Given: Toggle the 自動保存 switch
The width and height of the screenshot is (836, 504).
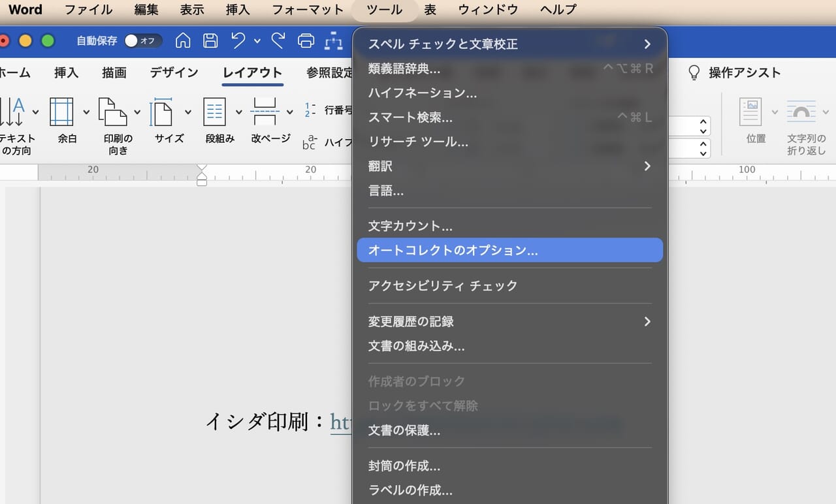Looking at the screenshot, I should pyautogui.click(x=143, y=41).
